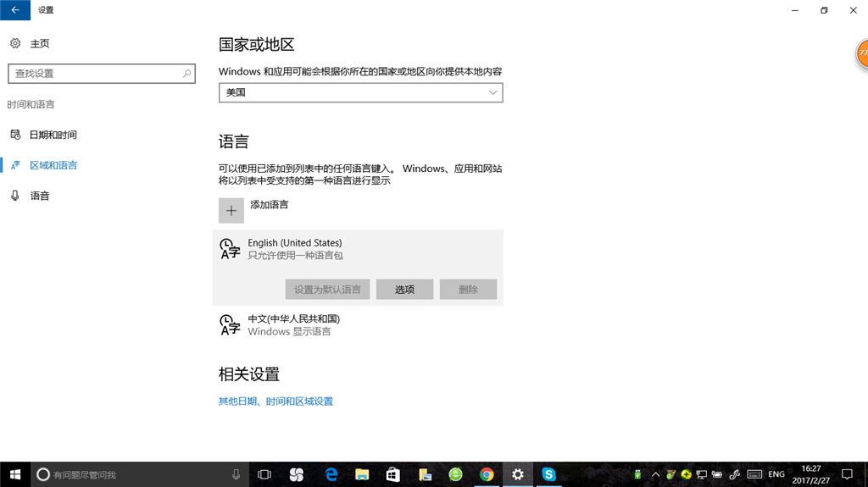This screenshot has height=487, width=868.
Task: Open Skype from the taskbar
Action: tap(548, 474)
